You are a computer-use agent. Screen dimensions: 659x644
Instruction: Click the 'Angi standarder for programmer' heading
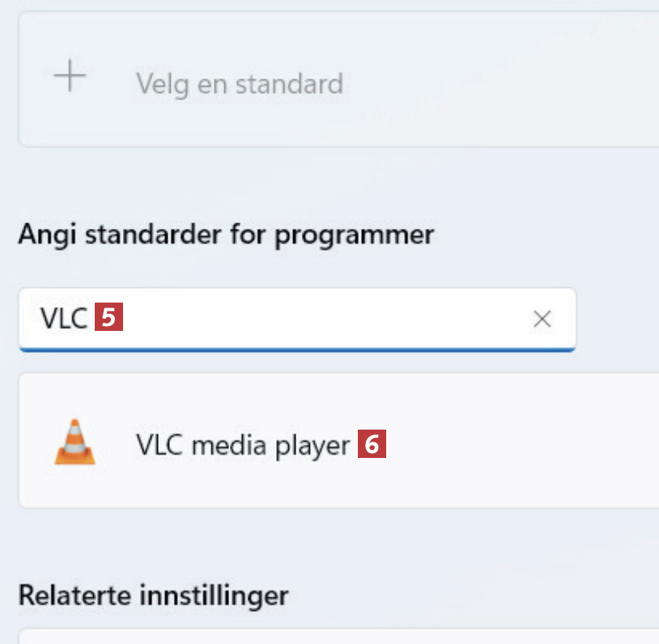coord(226,235)
